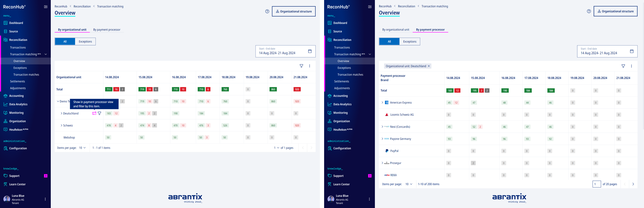Screen dimensions: 644x208
Task: Open three-dot menu beside Luna Blue on left
Action: (45, 199)
